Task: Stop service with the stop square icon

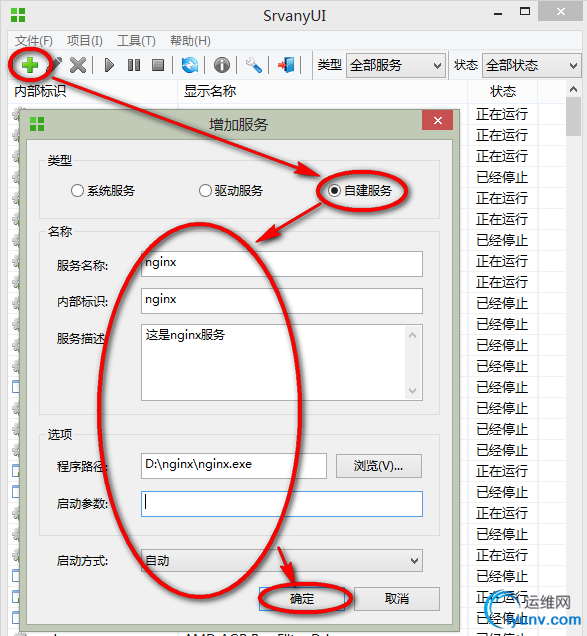Action: [158, 65]
